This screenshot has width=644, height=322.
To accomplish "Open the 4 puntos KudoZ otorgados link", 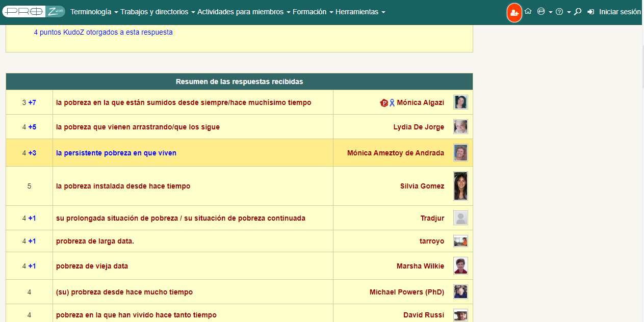I will point(103,32).
